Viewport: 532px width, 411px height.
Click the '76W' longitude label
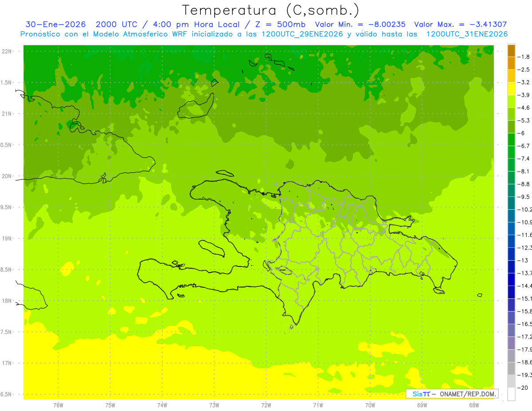coord(58,405)
